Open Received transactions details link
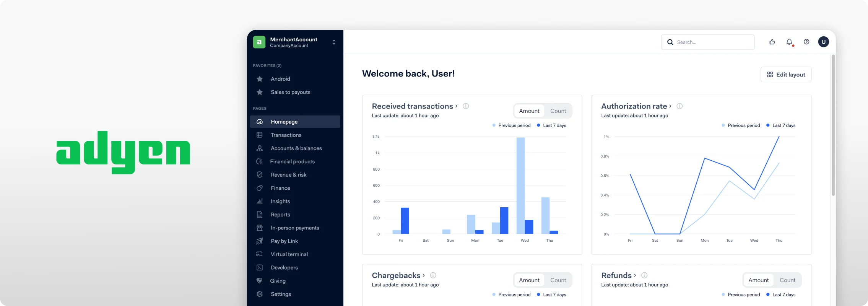This screenshot has height=306, width=868. click(415, 106)
